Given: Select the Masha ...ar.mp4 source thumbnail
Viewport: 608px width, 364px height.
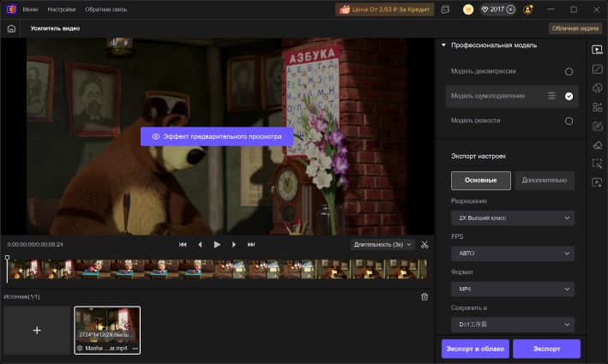Looking at the screenshot, I should [107, 331].
